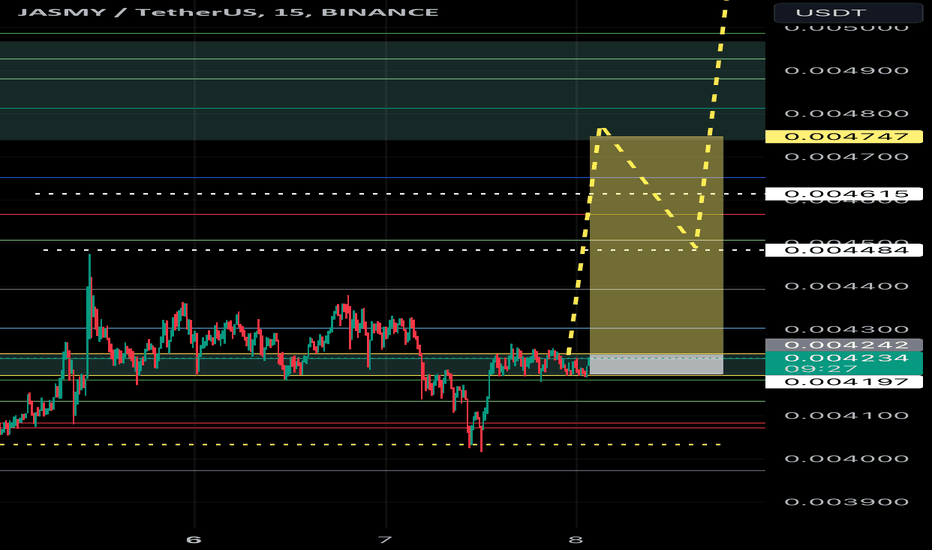Click the 0.004900 axis price

(846, 71)
